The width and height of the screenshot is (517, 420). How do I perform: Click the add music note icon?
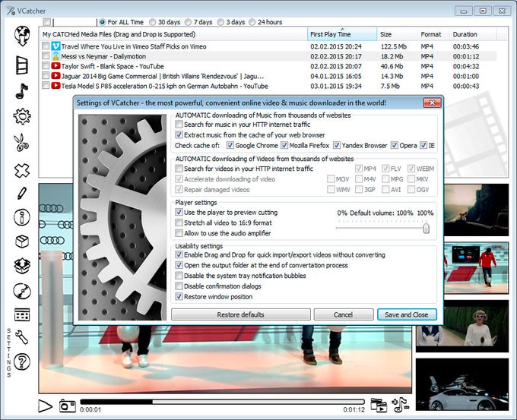click(x=400, y=405)
